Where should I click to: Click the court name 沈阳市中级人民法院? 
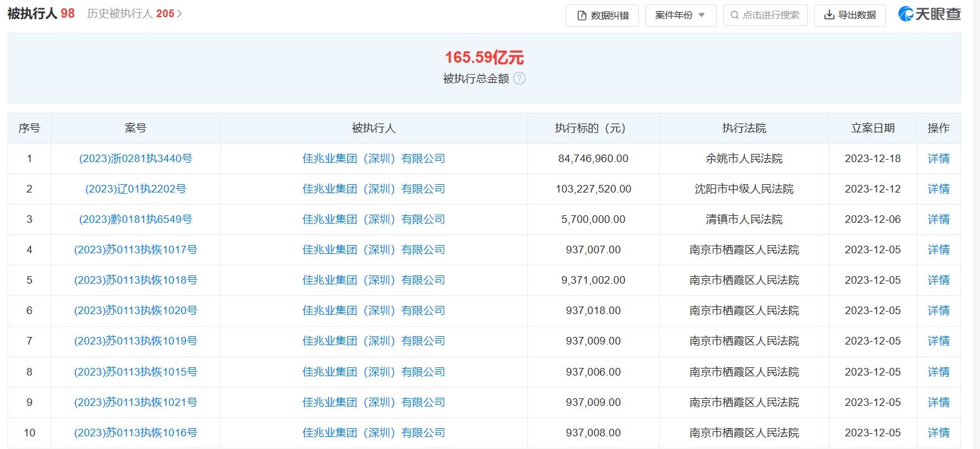[744, 189]
